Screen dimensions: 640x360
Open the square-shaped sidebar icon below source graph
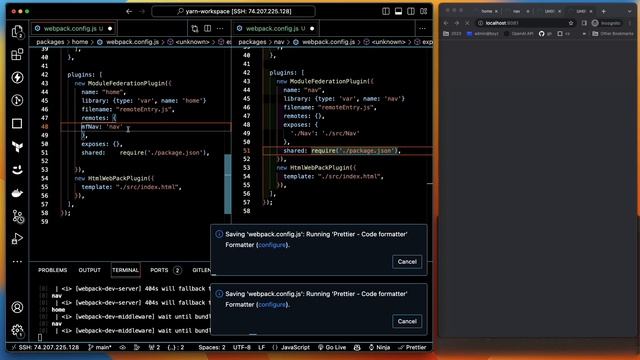[x=17, y=123]
